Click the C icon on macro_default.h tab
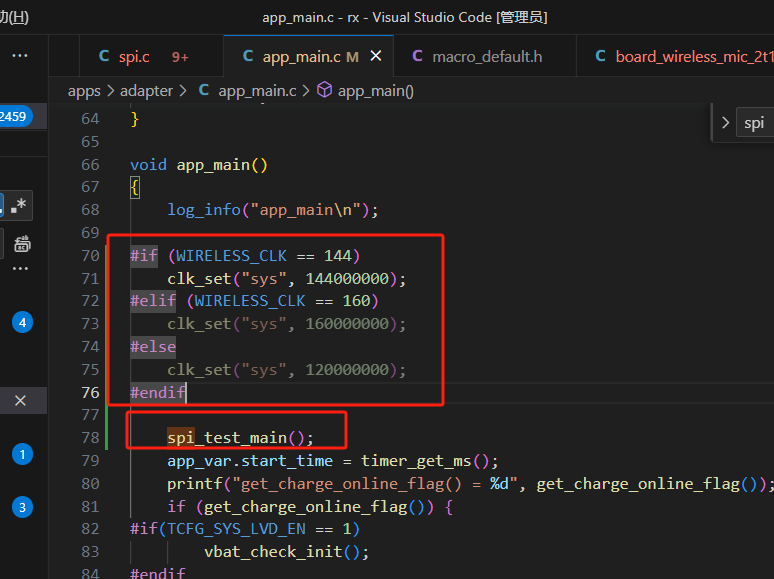 tap(418, 56)
